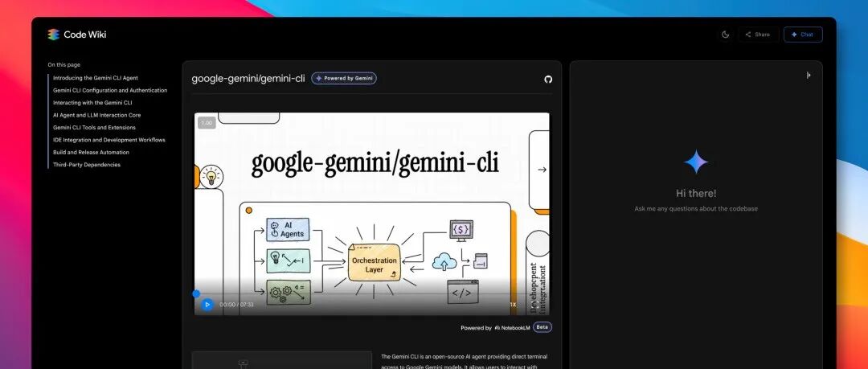Image resolution: width=868 pixels, height=369 pixels.
Task: Click the cloud upload icon in video
Action: pos(444,261)
